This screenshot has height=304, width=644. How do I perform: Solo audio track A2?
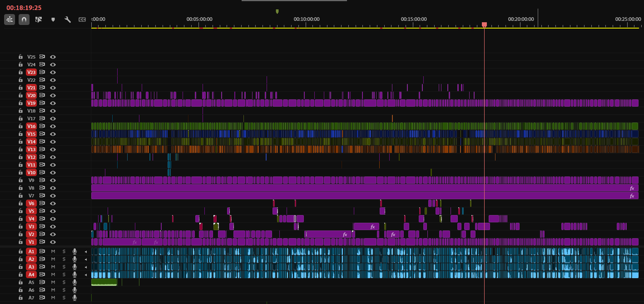(x=64, y=259)
